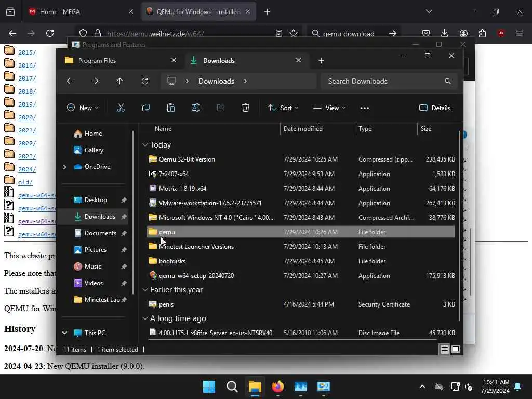Switch to Program Files tab

coord(117,60)
